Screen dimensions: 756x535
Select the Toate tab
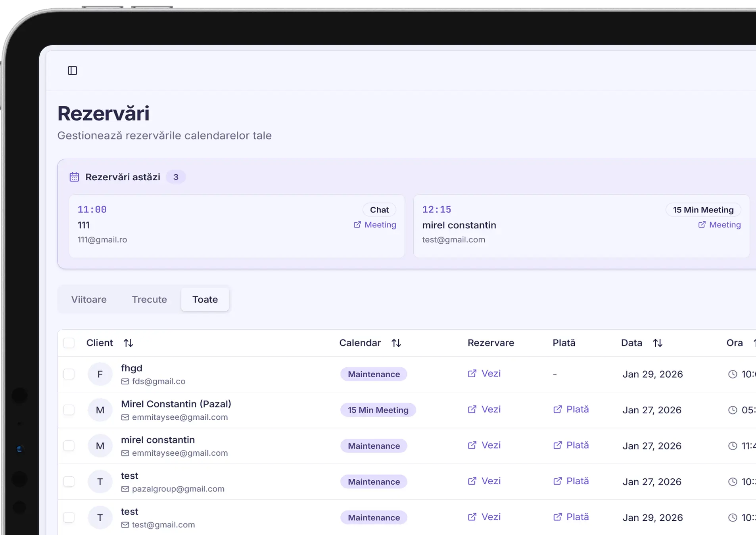(x=205, y=299)
